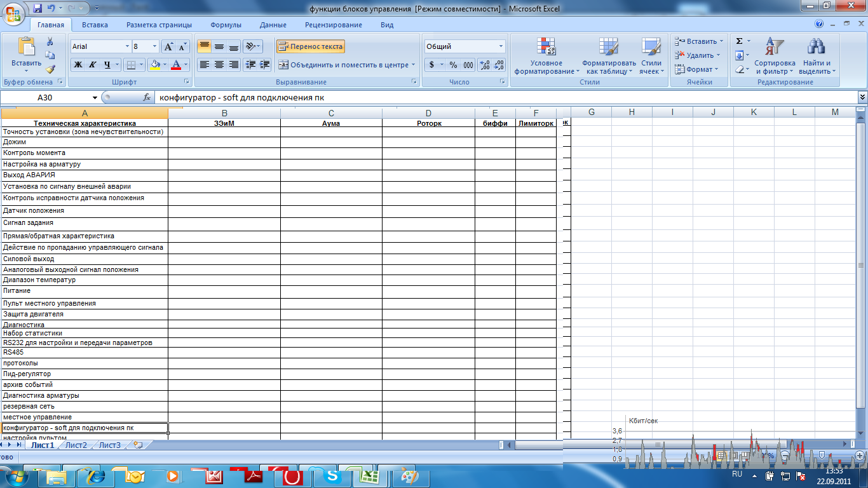
Task: Apply center horizontal text alignment
Action: point(219,65)
